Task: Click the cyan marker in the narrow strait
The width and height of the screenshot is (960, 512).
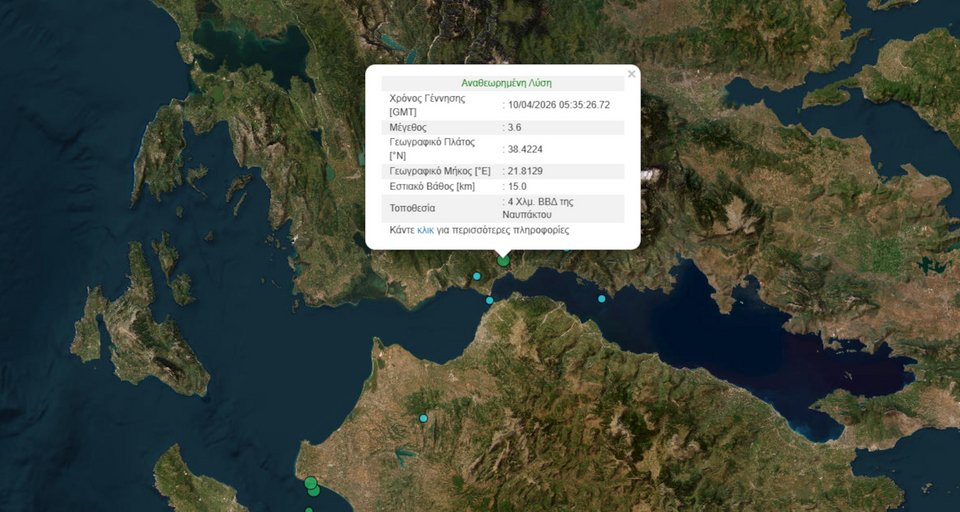Action: [489, 300]
